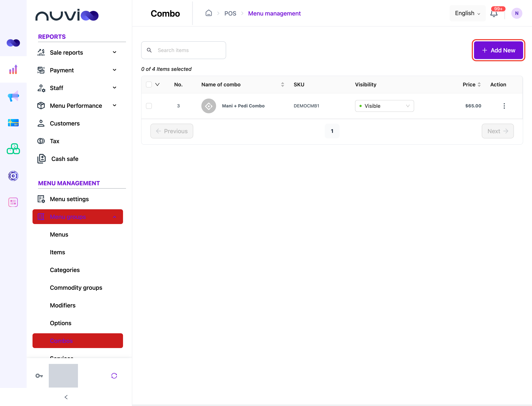Click the POS breadcrumb link
532x406 pixels.
click(230, 13)
